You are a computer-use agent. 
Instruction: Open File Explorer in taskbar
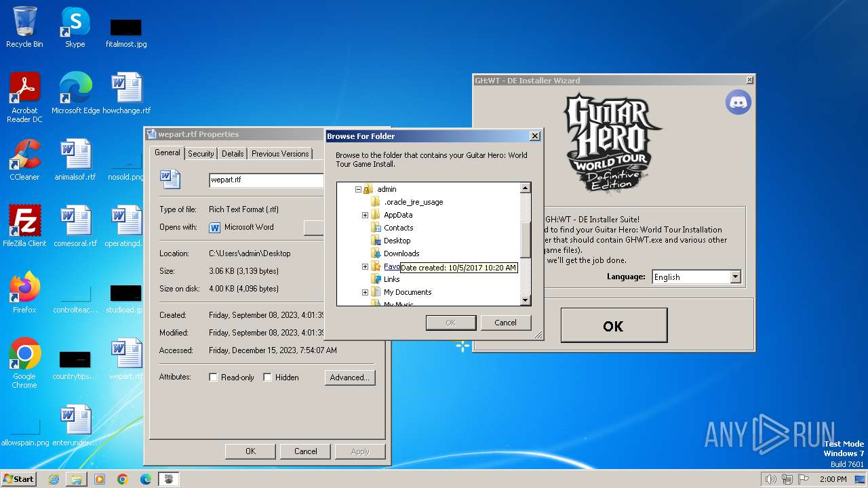[x=77, y=479]
